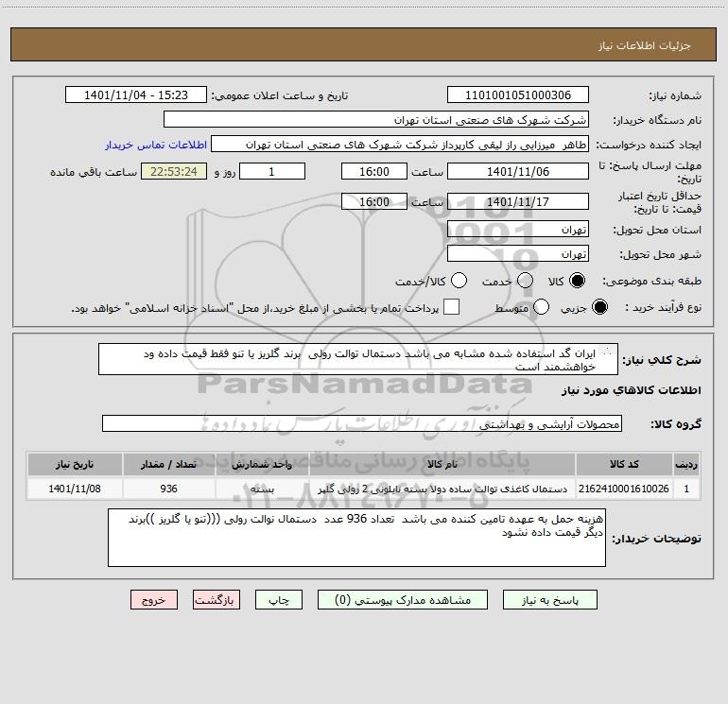Click the شرح کلی نیاز description box

point(358,360)
